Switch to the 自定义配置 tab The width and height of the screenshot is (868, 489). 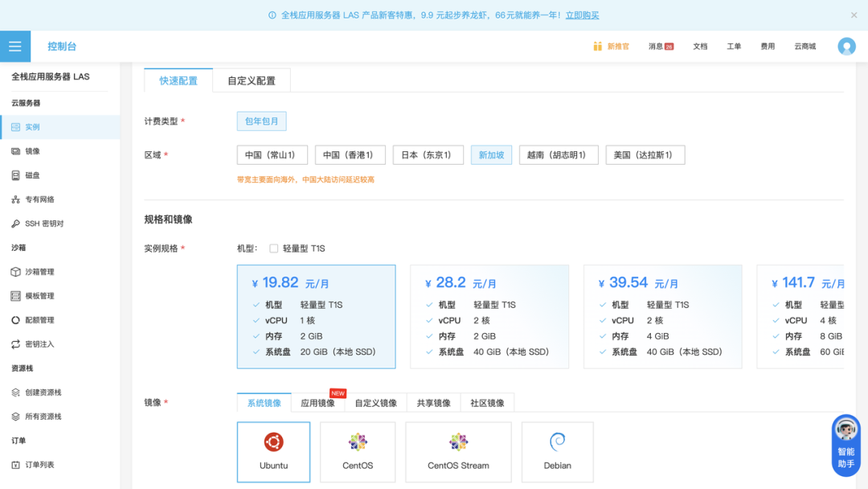click(x=252, y=81)
